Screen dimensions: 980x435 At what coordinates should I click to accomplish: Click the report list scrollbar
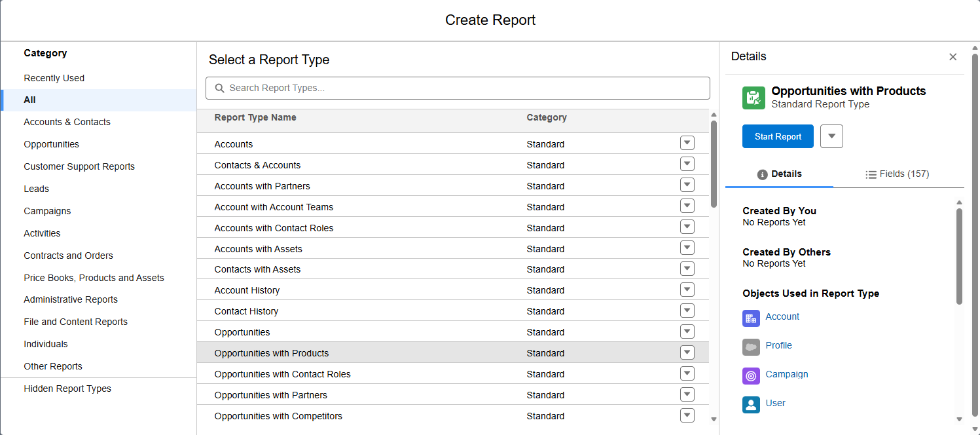click(714, 164)
